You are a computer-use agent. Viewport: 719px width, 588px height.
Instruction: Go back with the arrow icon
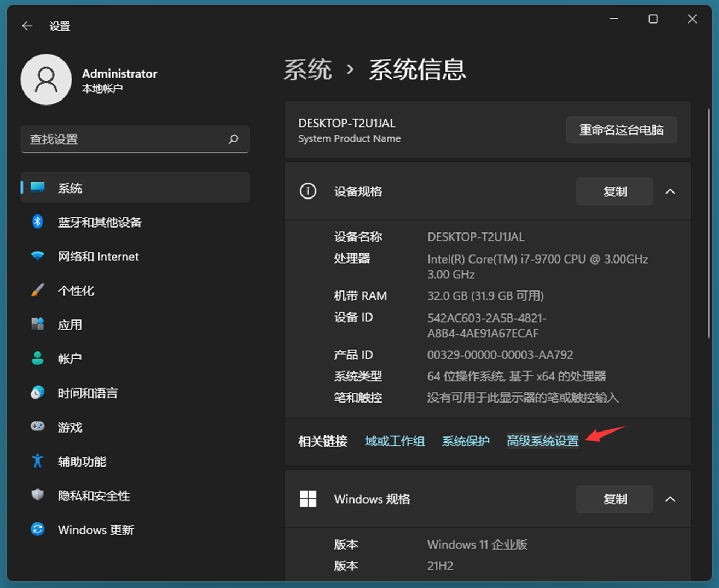point(27,26)
